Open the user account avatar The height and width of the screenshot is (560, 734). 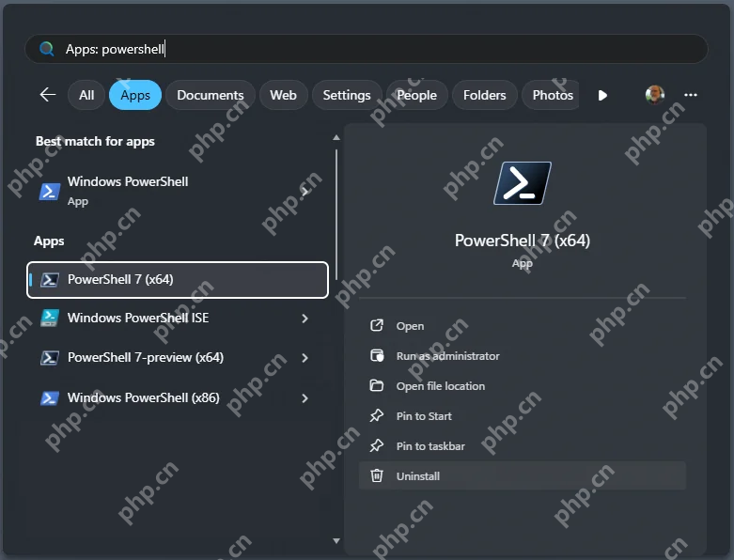pos(654,95)
